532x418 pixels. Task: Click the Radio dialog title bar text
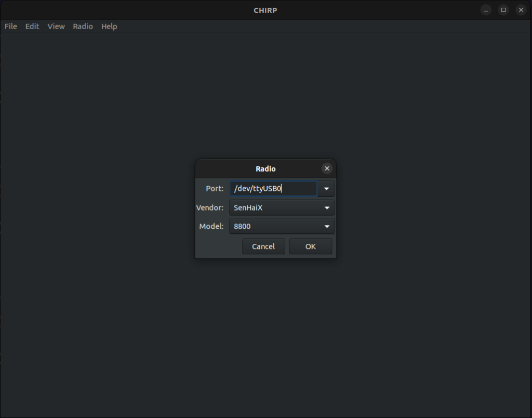(265, 169)
